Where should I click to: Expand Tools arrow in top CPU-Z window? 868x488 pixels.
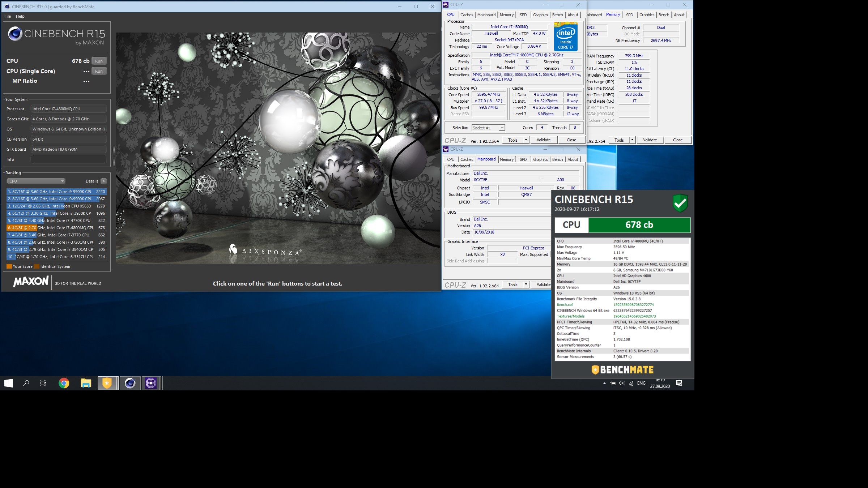(526, 140)
